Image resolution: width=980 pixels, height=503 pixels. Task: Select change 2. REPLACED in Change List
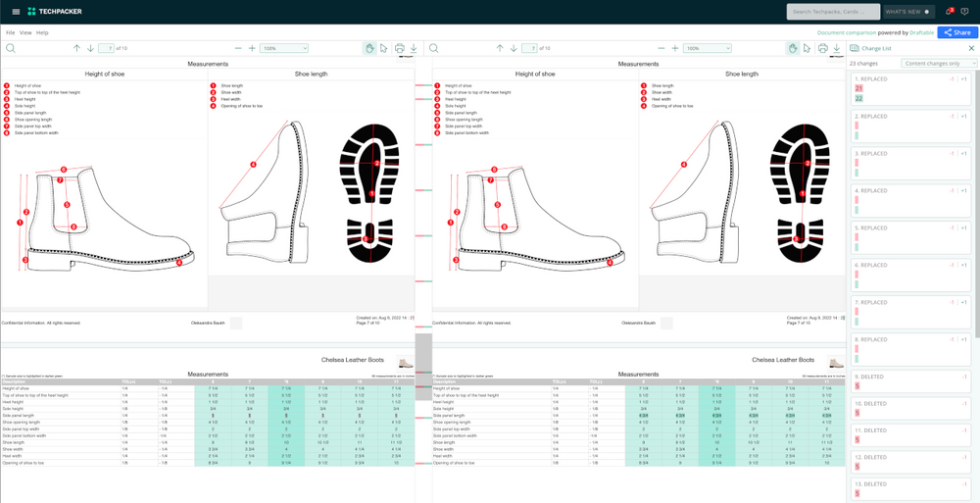pyautogui.click(x=910, y=126)
